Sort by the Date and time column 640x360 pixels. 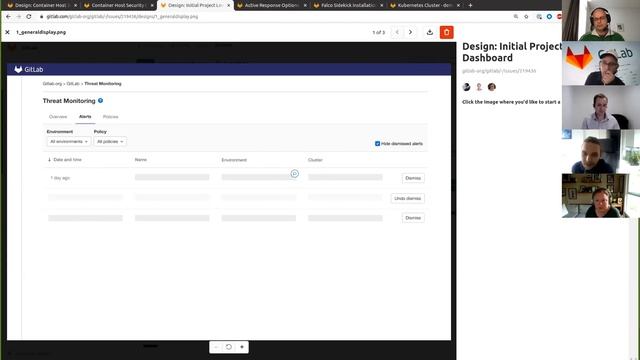[64, 160]
